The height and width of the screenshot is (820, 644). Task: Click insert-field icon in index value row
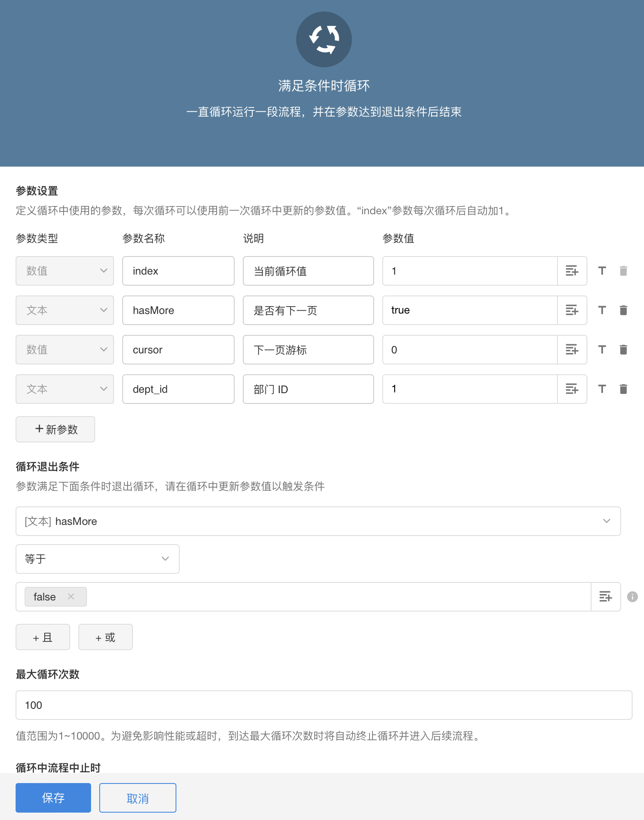(572, 271)
